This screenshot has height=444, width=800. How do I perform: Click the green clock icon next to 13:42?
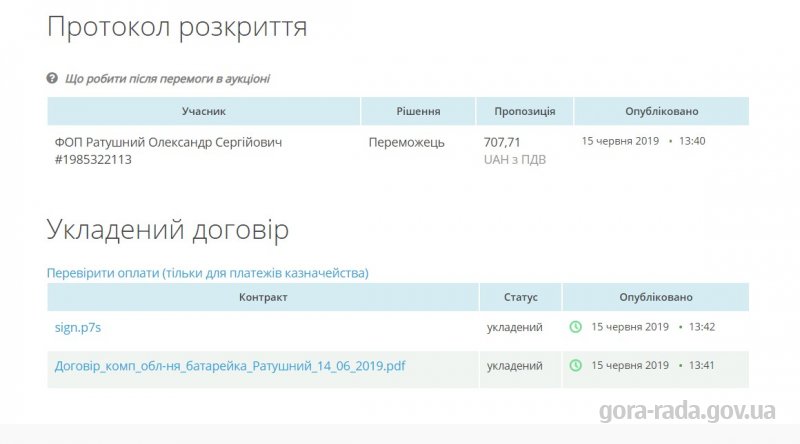click(576, 327)
